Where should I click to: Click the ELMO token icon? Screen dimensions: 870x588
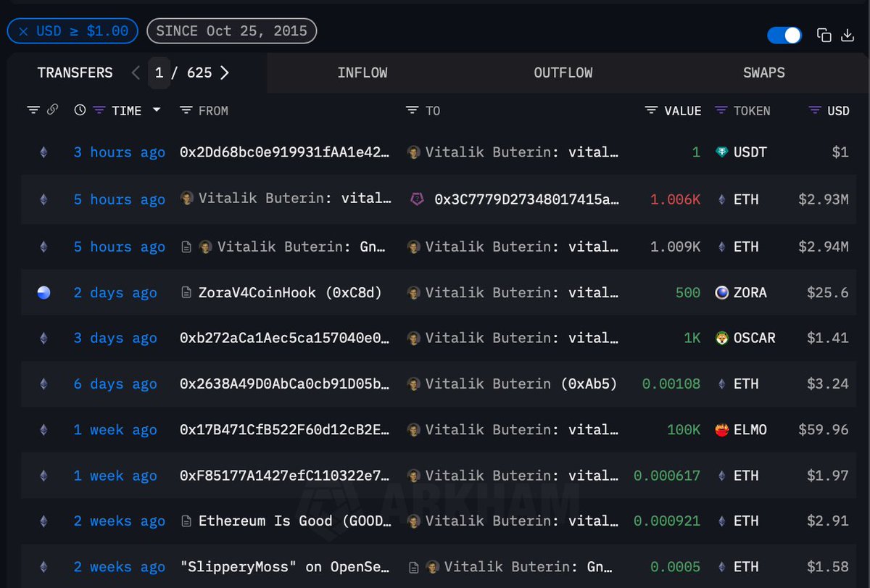721,429
